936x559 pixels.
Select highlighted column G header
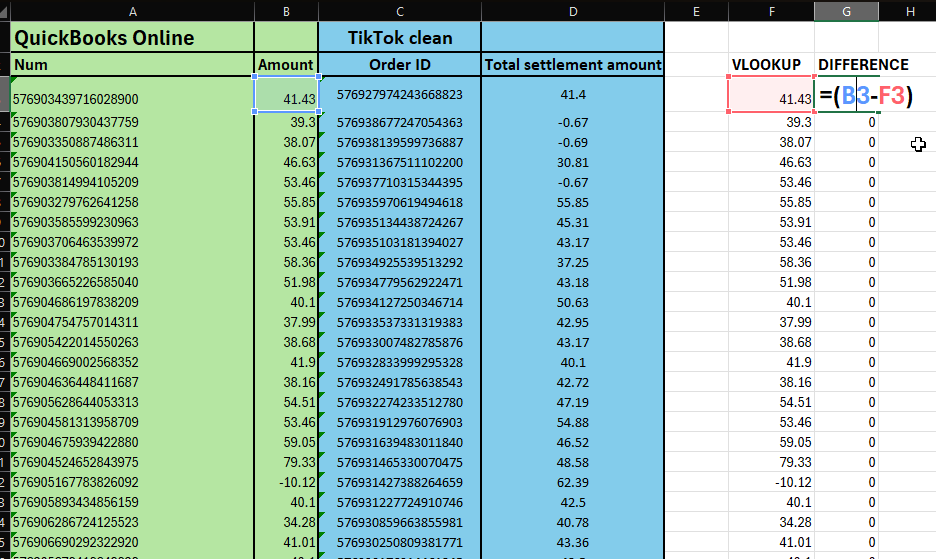coord(846,10)
